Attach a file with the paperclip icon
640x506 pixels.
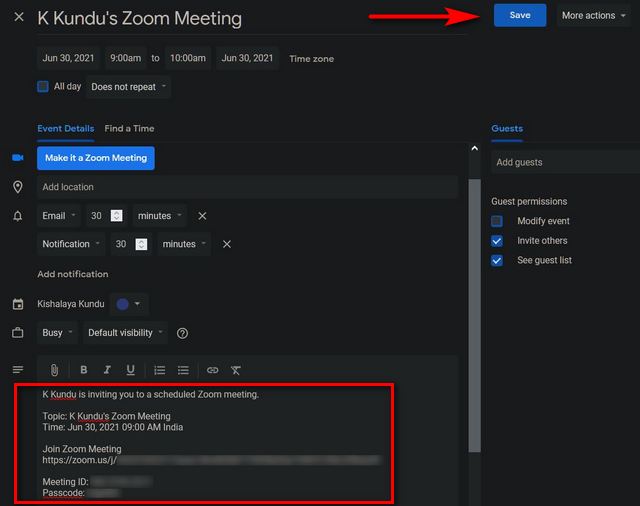coord(54,370)
